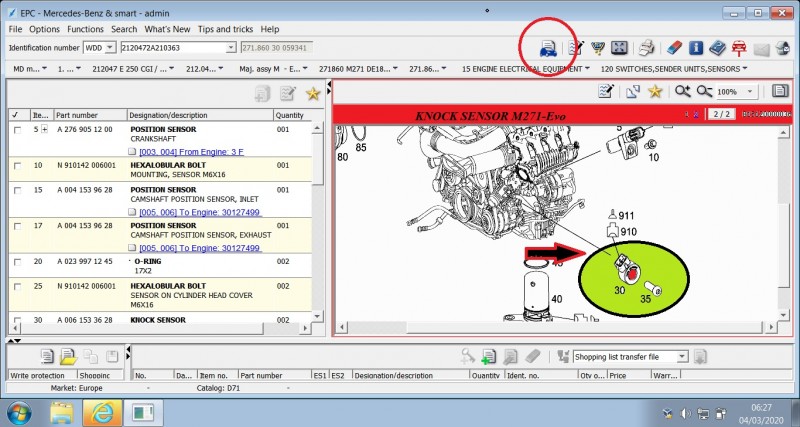Click the globe mail icon
The image size is (800, 427).
click(783, 48)
